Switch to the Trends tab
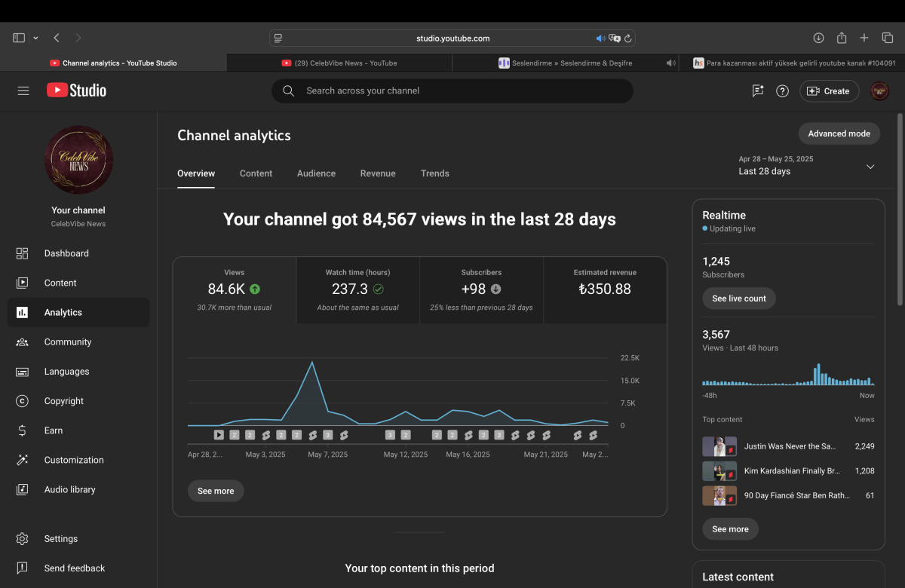The image size is (905, 588). (x=435, y=173)
